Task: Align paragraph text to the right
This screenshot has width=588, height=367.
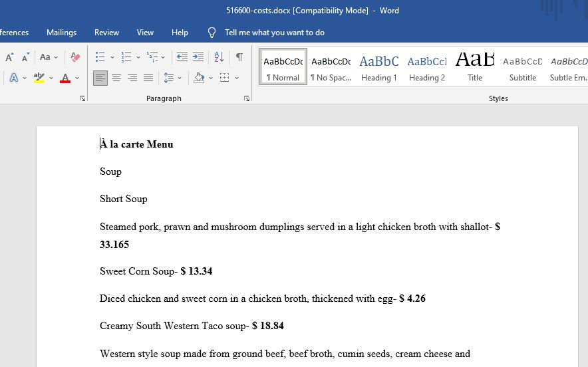Action: 132,78
